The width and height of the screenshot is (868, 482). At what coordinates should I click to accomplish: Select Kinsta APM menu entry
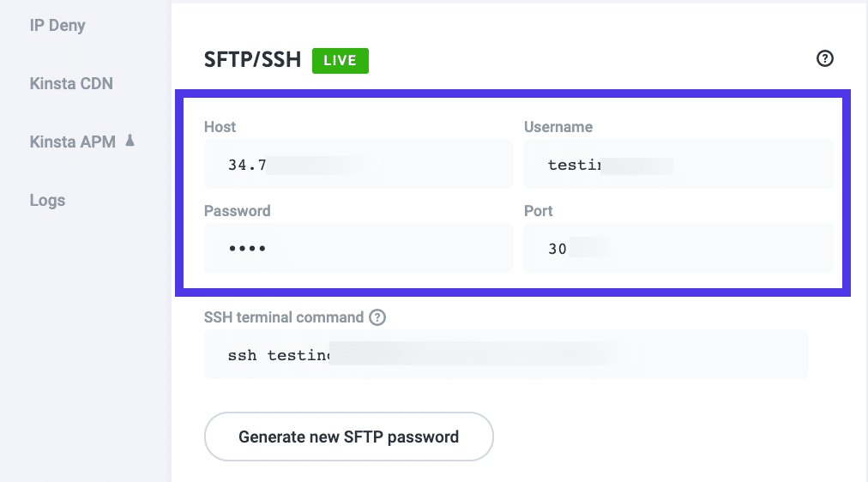coord(72,142)
